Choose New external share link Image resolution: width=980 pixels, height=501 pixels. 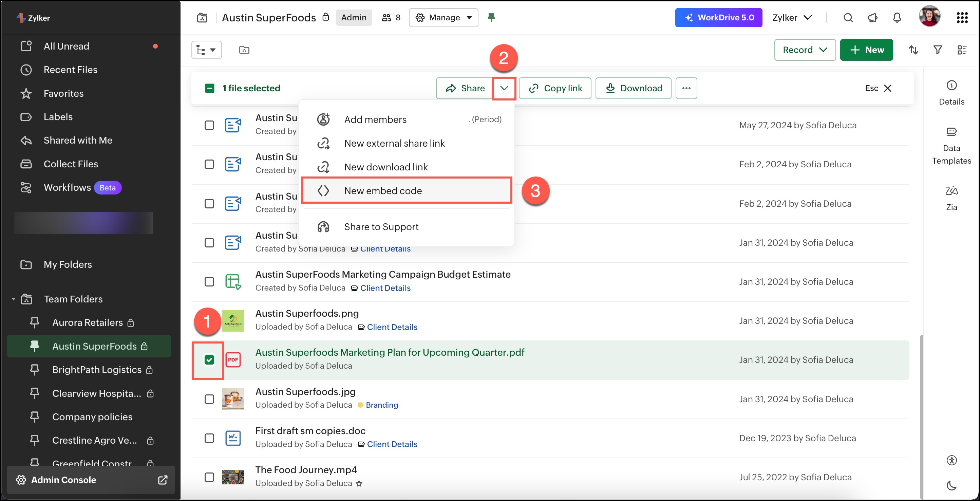(x=407, y=144)
